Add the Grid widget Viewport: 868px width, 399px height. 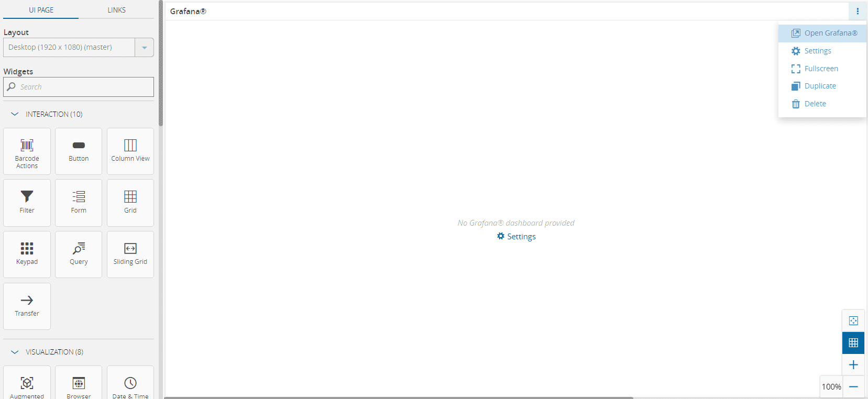click(x=130, y=203)
